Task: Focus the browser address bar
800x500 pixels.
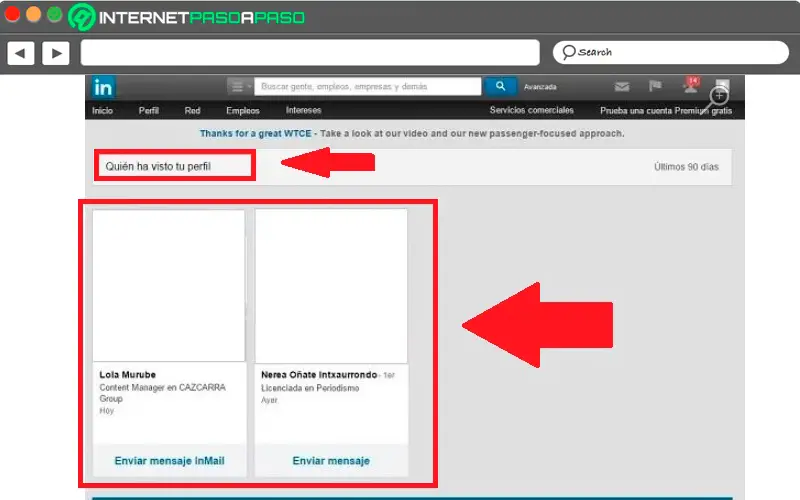Action: tap(310, 53)
